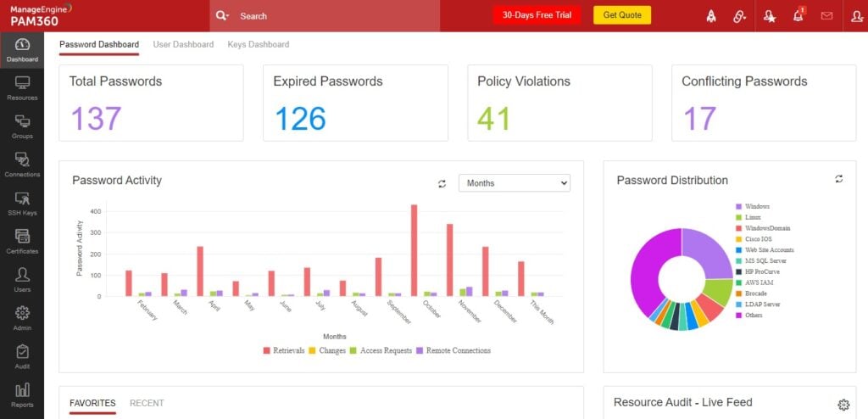This screenshot has height=419, width=868.
Task: Open notifications bell icon
Action: tap(798, 15)
